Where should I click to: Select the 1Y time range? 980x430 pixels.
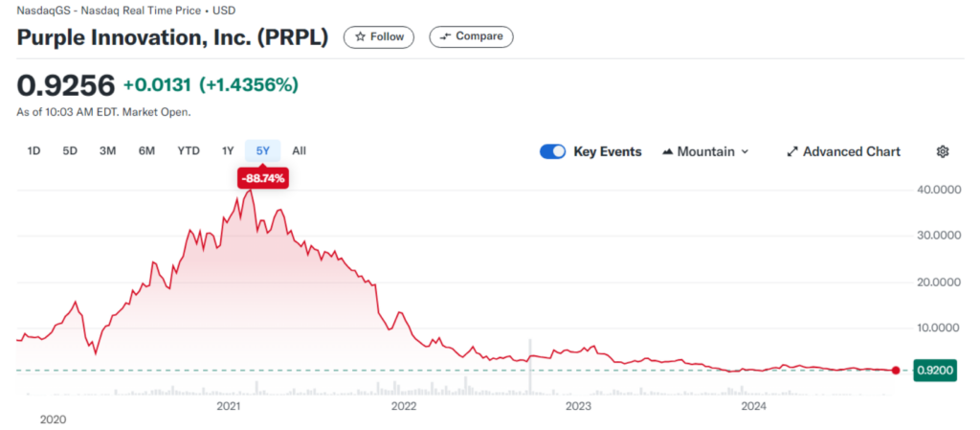click(228, 150)
